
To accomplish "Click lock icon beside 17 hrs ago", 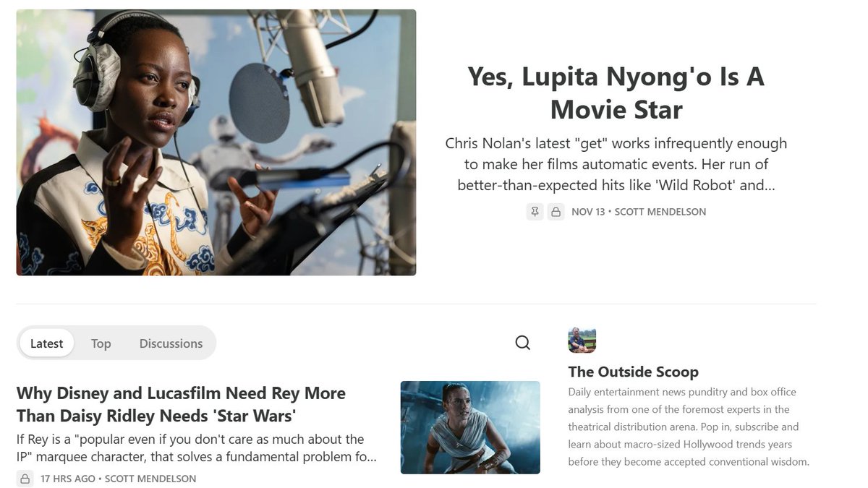I will tap(25, 479).
